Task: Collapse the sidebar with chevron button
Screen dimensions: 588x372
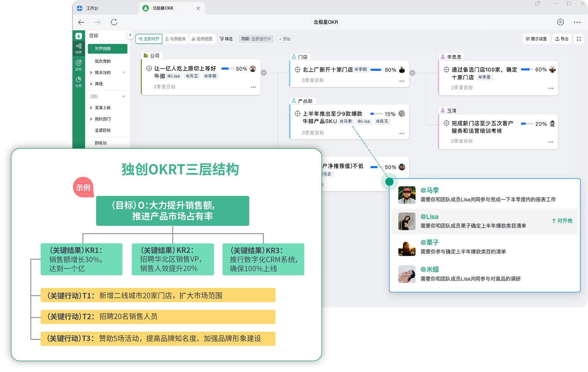Action: pos(130,35)
